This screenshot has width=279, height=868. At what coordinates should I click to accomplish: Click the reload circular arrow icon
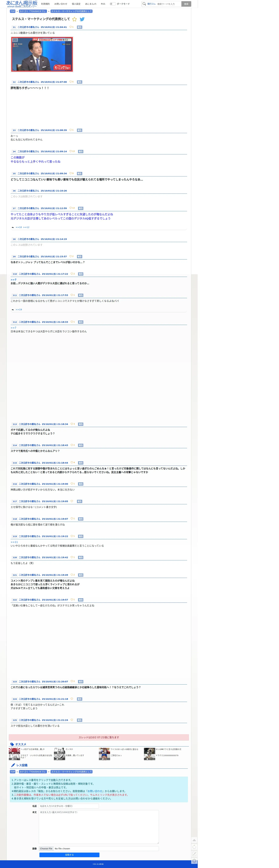click(x=194, y=847)
